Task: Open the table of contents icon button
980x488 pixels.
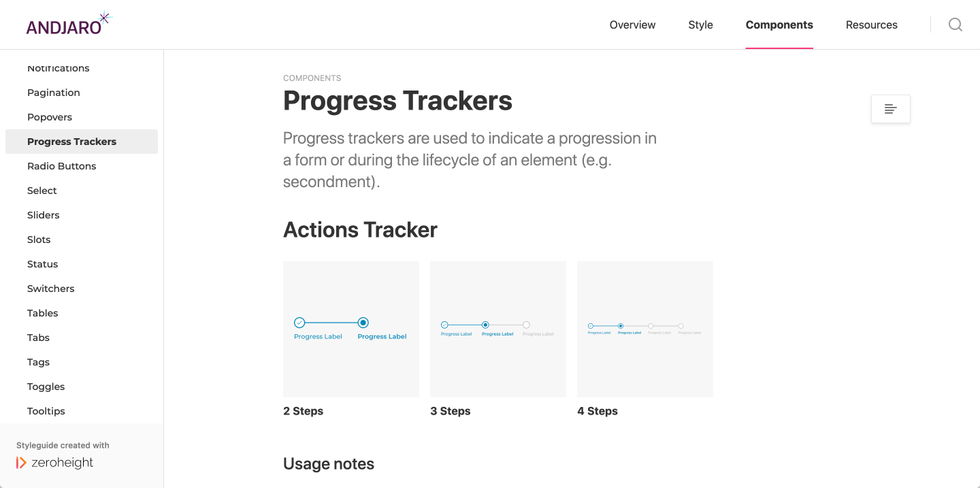Action: pyautogui.click(x=891, y=109)
